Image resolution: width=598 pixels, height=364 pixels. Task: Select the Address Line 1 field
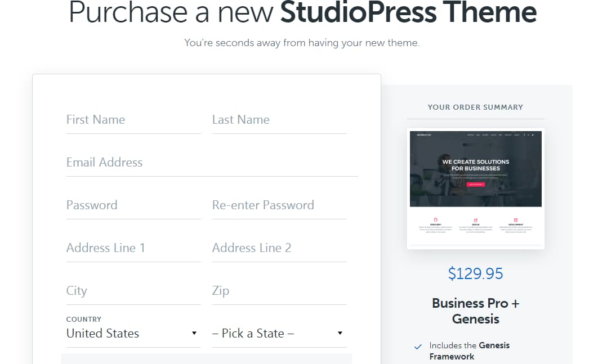click(133, 248)
